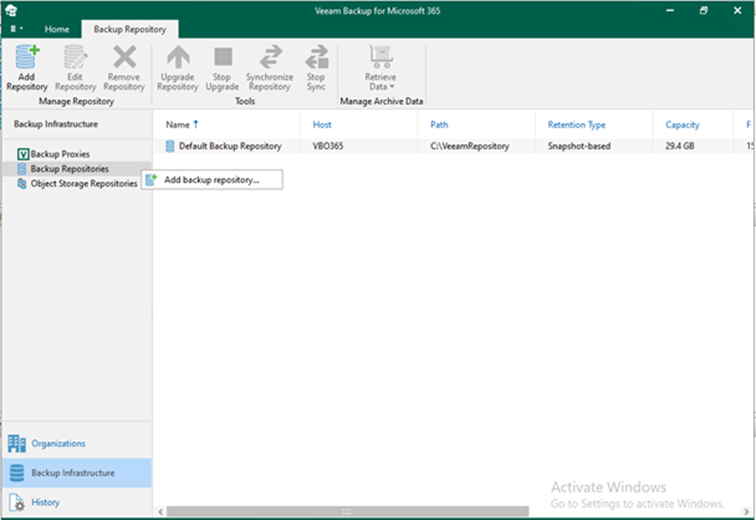Screen dimensions: 756x520
Task: Click the C:\VeeamRepository path cell
Action: pos(470,146)
